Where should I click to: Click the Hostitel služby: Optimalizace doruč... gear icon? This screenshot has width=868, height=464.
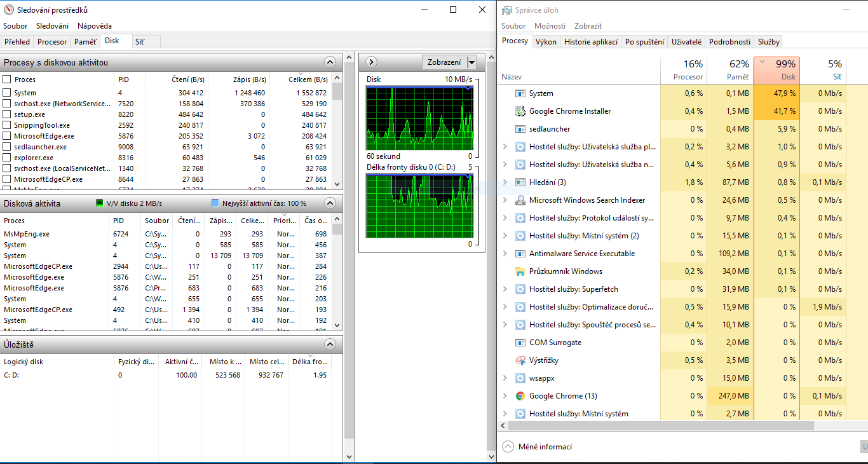[520, 307]
